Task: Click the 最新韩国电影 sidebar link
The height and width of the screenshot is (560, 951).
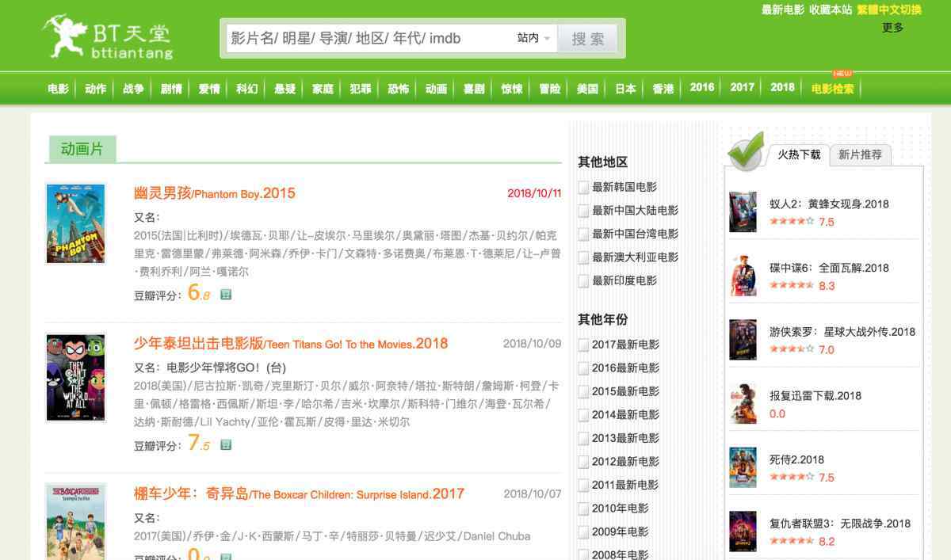Action: point(624,187)
